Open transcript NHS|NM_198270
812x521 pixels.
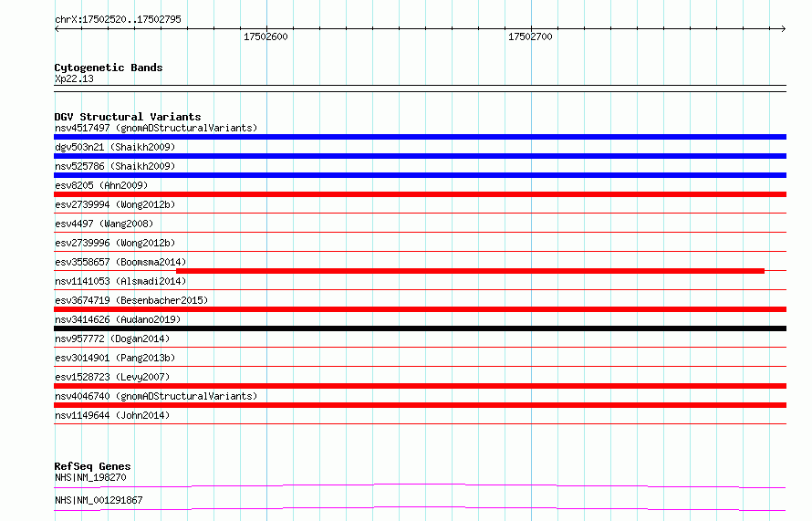point(90,477)
